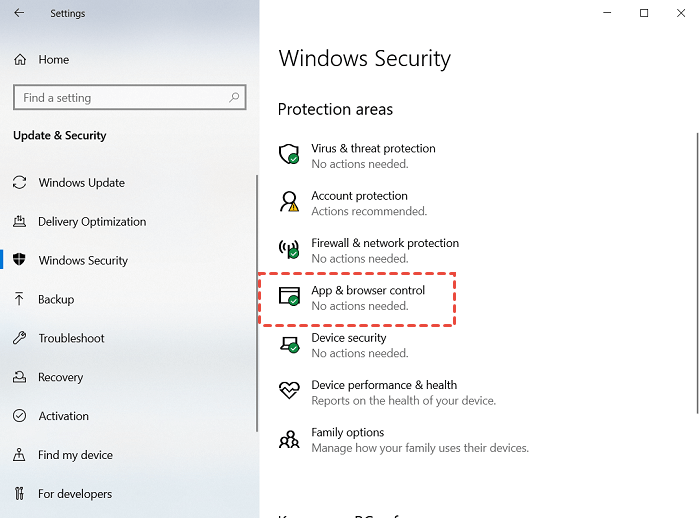The width and height of the screenshot is (700, 518).
Task: Open Activation settings page
Action: (x=63, y=416)
